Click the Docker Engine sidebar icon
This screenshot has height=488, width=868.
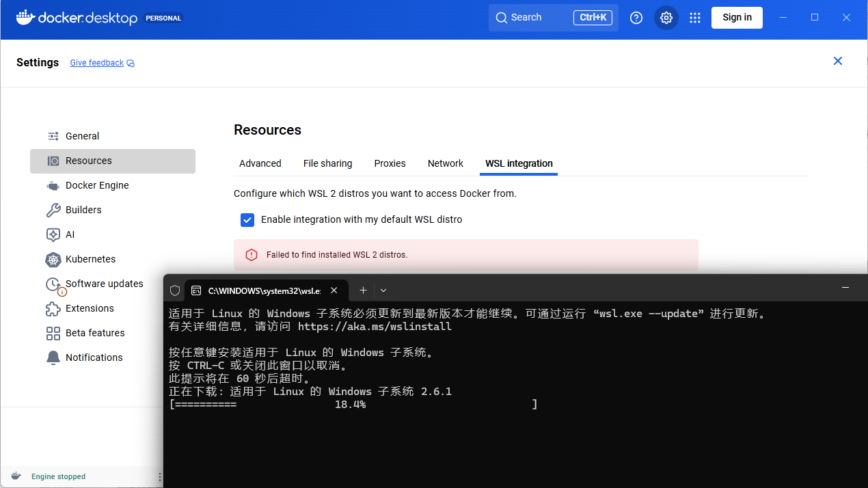click(53, 185)
